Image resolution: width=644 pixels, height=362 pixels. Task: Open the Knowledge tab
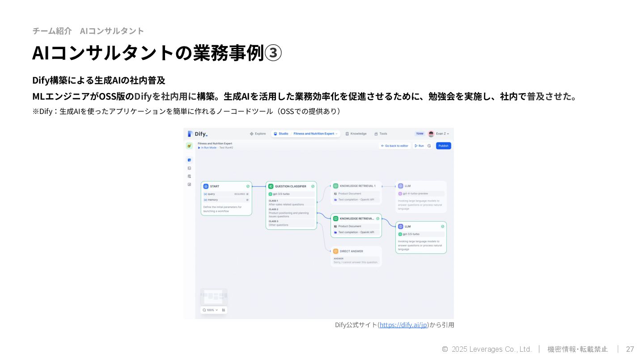[x=356, y=134]
